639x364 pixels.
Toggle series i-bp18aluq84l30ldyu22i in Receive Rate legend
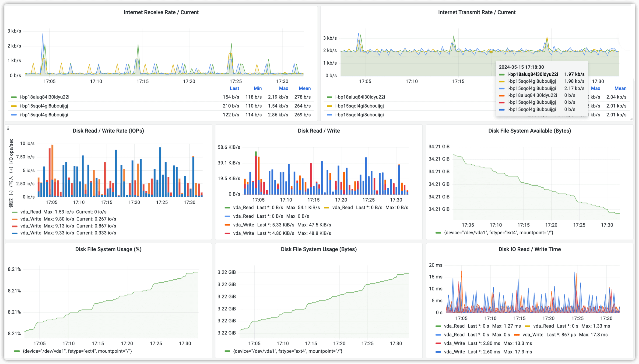44,97
